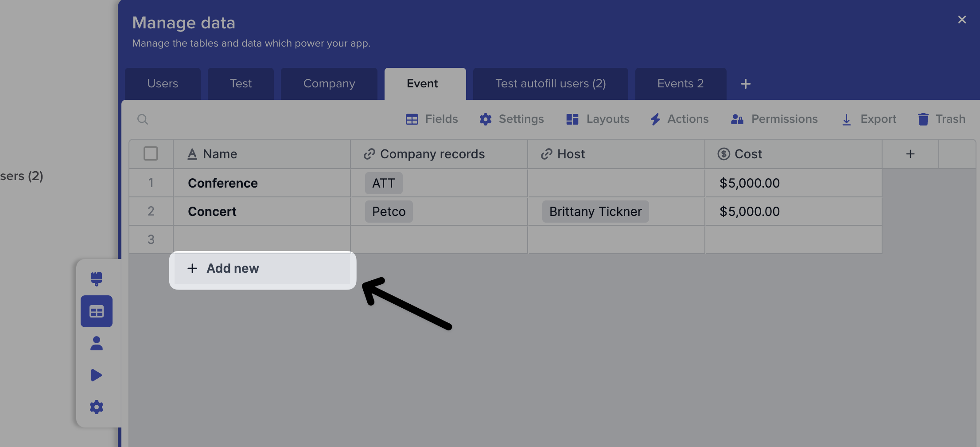Open table Settings in the toolbar
Image resolution: width=980 pixels, height=447 pixels.
point(512,119)
